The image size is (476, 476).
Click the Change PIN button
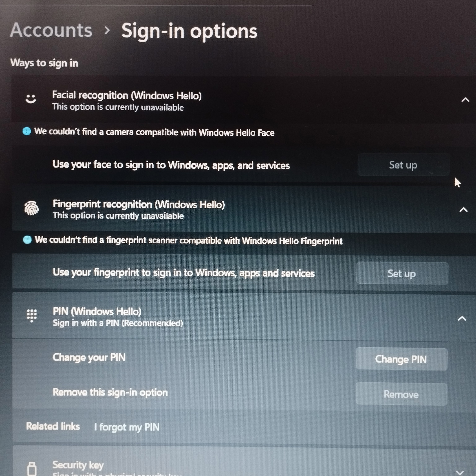pos(402,359)
